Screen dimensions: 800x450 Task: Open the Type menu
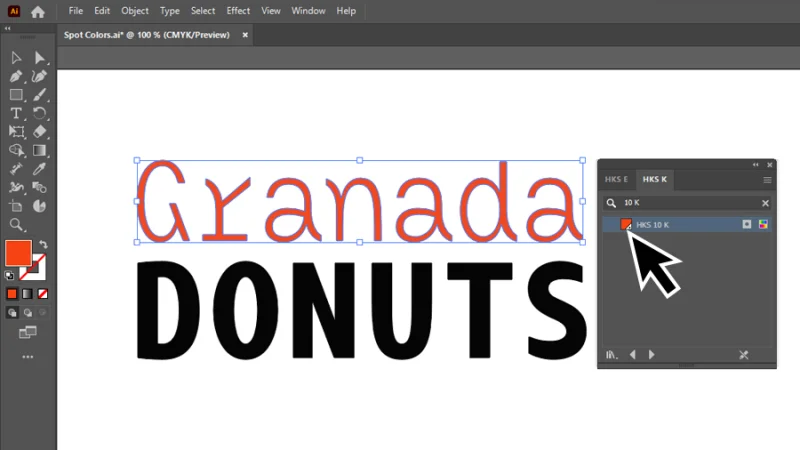[169, 11]
